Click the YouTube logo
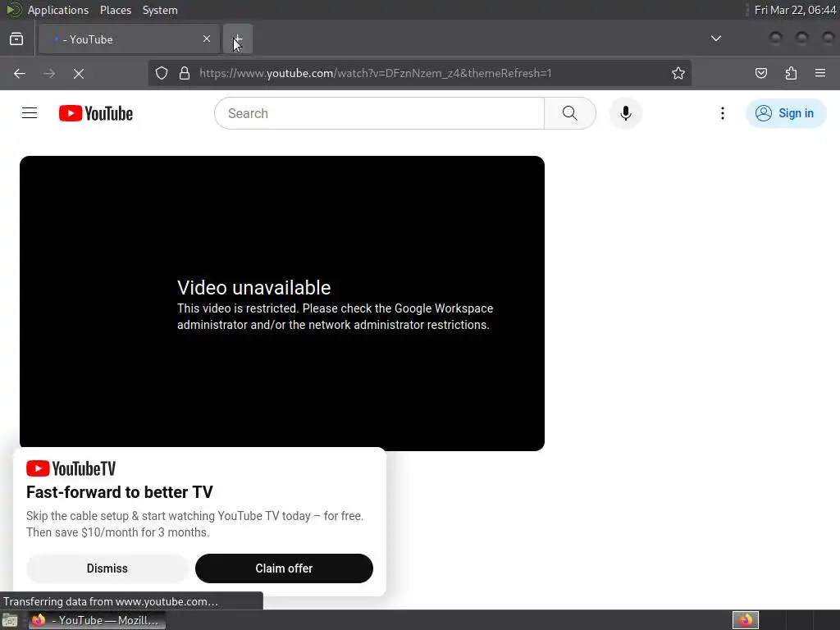Screen dimensions: 840x630 (x=96, y=113)
